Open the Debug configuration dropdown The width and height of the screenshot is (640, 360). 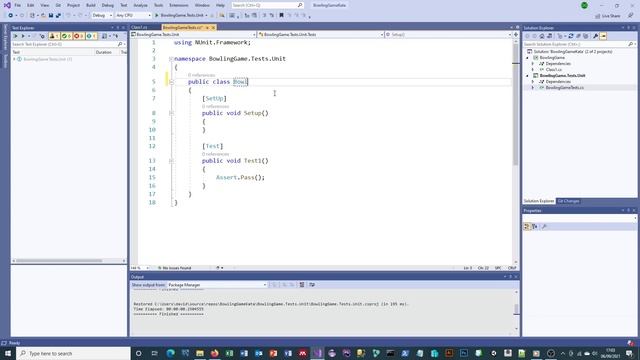(102, 16)
